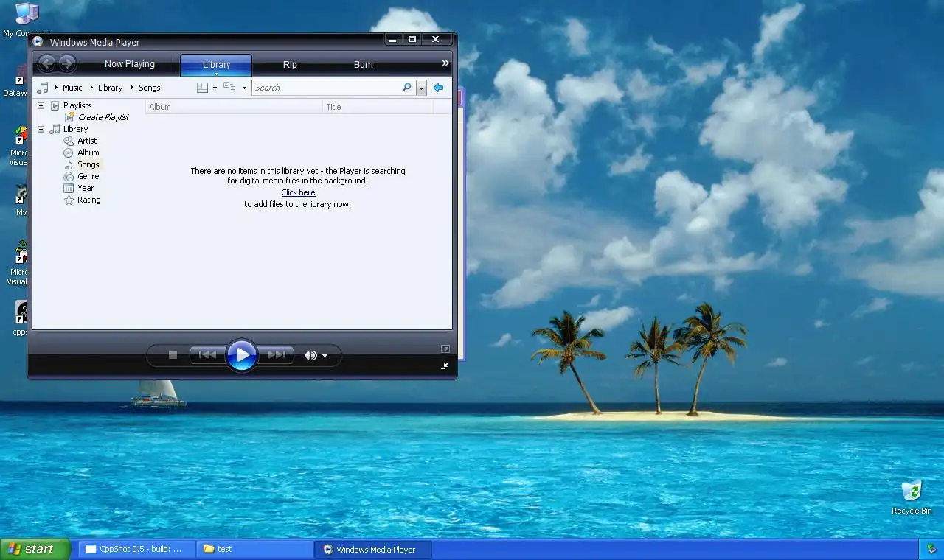This screenshot has width=944, height=560.
Task: Click the Playlists icon in the tree
Action: point(55,105)
